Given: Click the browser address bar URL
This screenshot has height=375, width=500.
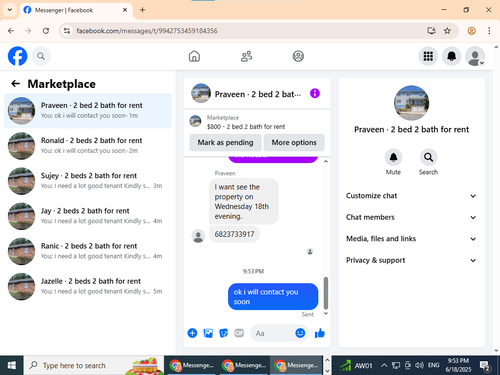Looking at the screenshot, I should (147, 31).
